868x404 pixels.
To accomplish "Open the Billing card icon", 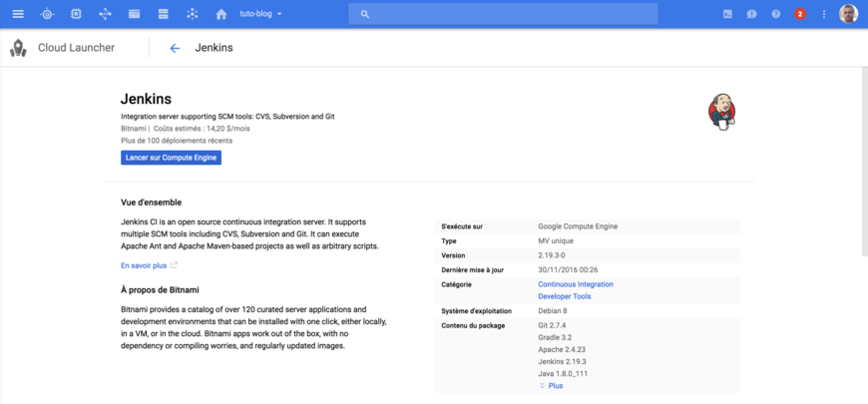I will 134,14.
